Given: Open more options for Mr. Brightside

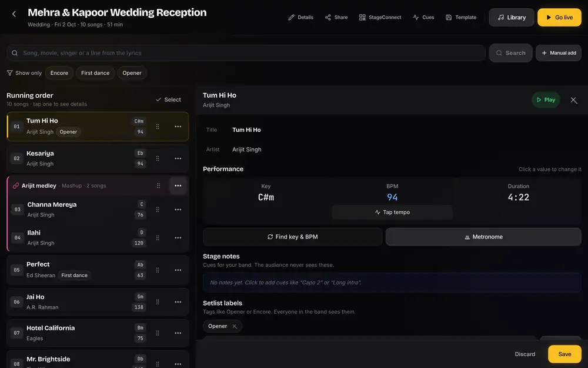Looking at the screenshot, I should click(x=178, y=363).
